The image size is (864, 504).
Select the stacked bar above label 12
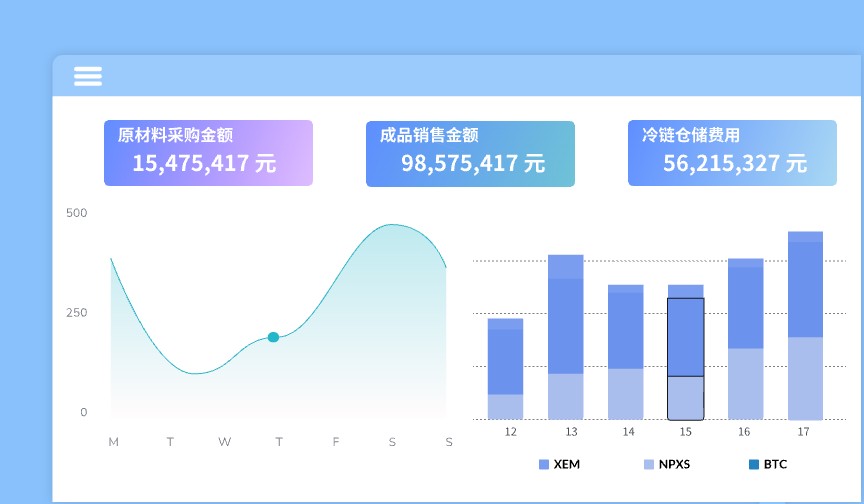pos(506,368)
